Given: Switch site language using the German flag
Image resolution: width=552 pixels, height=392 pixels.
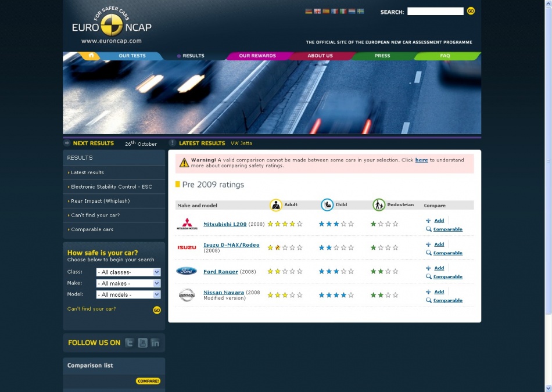Looking at the screenshot, I should point(309,11).
